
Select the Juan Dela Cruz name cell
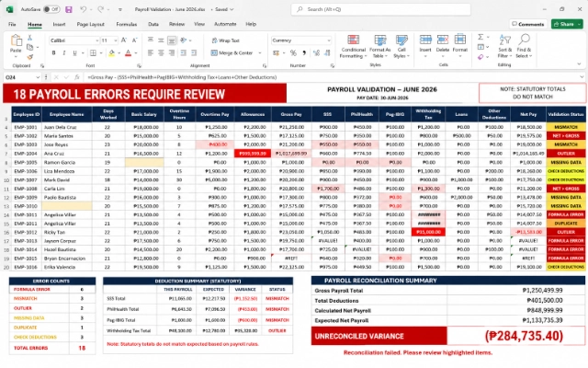[x=67, y=127]
